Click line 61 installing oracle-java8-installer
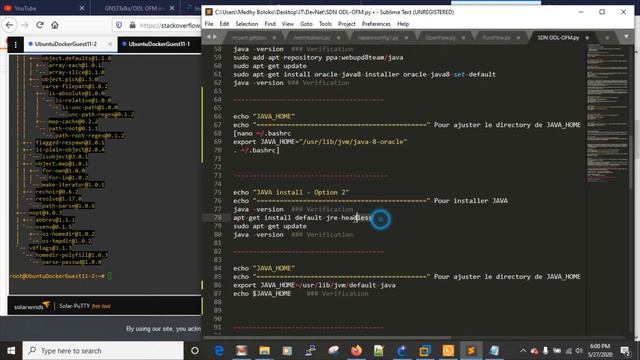 [x=364, y=74]
